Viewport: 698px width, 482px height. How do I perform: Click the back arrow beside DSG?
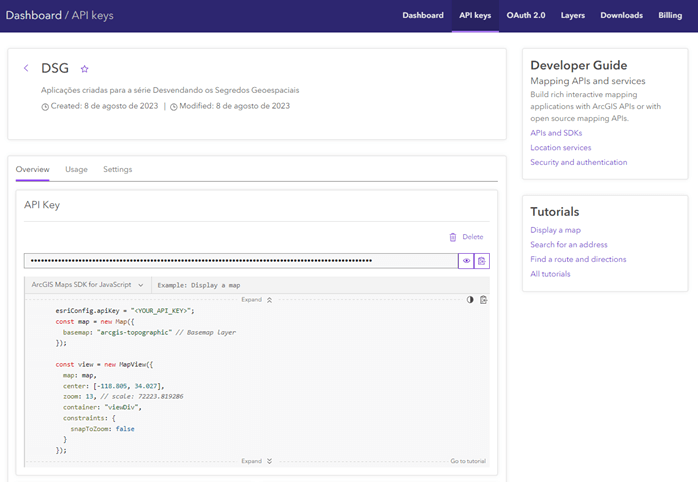[x=26, y=69]
